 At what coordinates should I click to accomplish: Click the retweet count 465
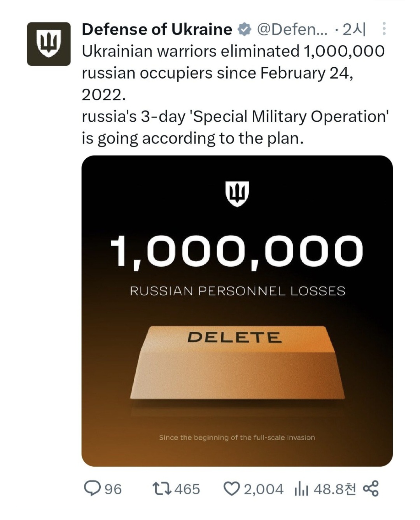point(187,489)
